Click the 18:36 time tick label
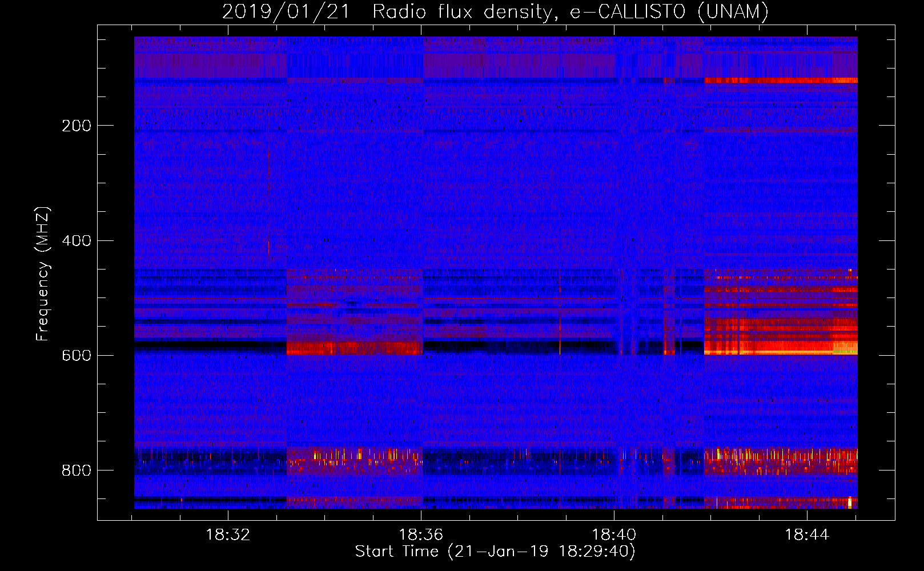The width and height of the screenshot is (924, 571). tap(421, 535)
